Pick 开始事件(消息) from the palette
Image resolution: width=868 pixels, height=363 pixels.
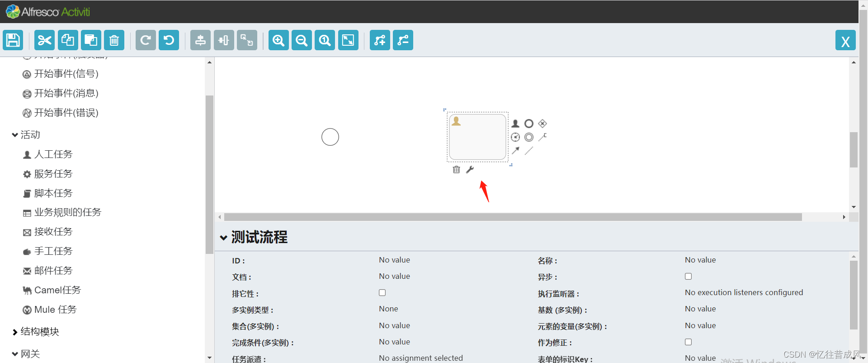pos(61,93)
